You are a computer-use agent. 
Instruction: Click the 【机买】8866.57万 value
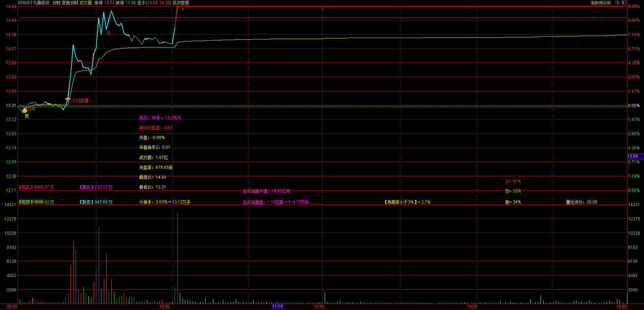[37, 187]
